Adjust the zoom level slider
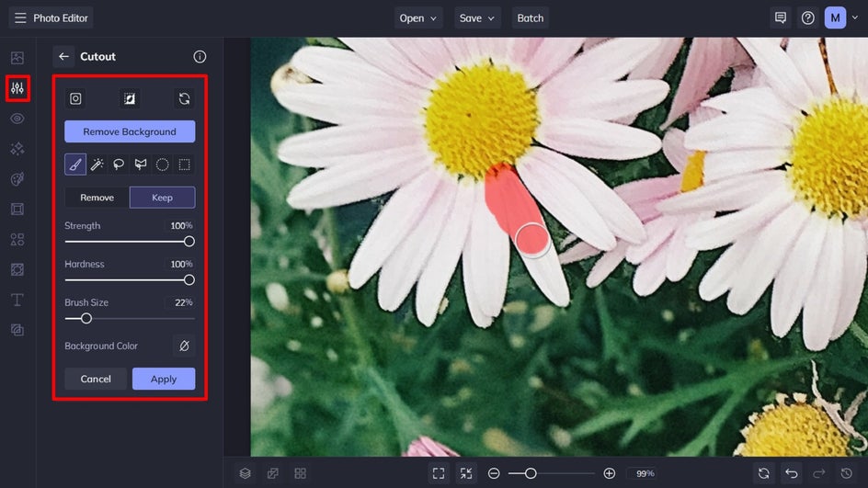The height and width of the screenshot is (488, 868). 552,473
